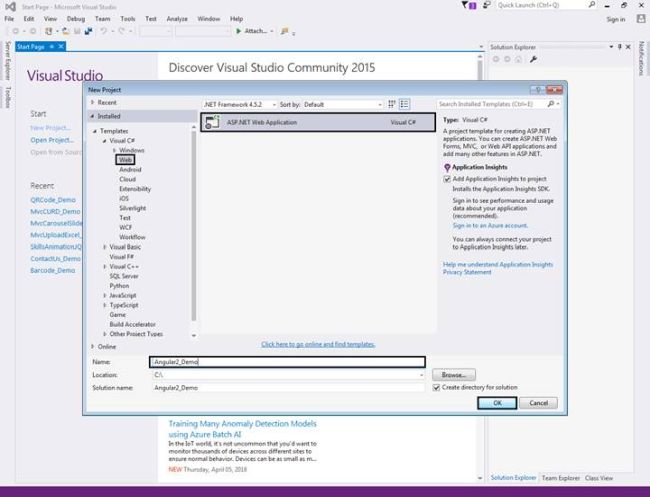The image size is (650, 497).
Task: Switch templates to small icons view
Action: (392, 104)
